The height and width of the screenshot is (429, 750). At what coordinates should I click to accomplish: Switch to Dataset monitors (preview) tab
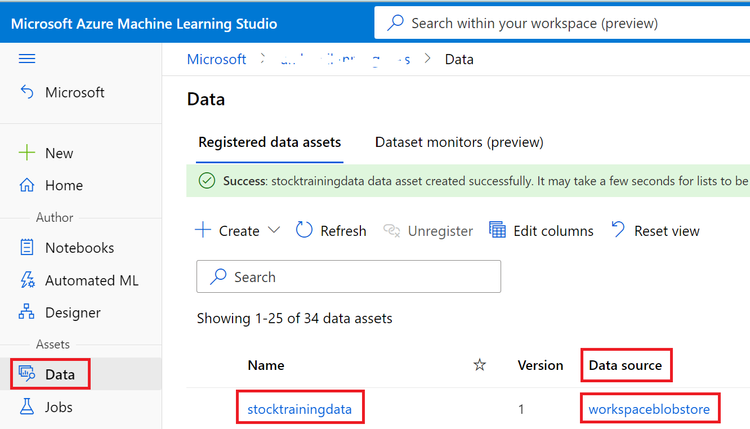[x=459, y=142]
